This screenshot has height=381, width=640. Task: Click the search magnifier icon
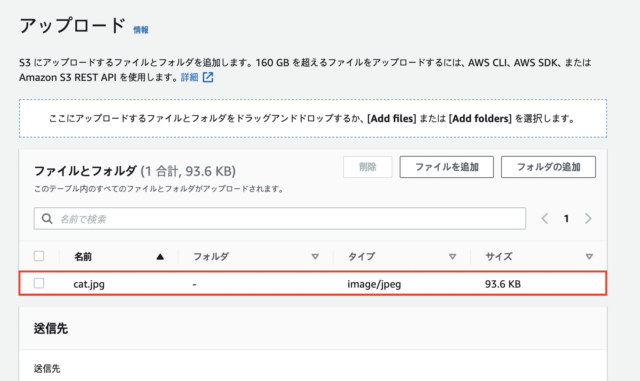47,219
